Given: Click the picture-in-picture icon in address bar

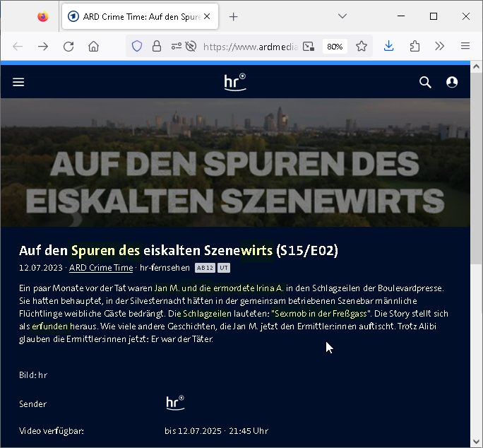Looking at the screenshot, I should 309,47.
